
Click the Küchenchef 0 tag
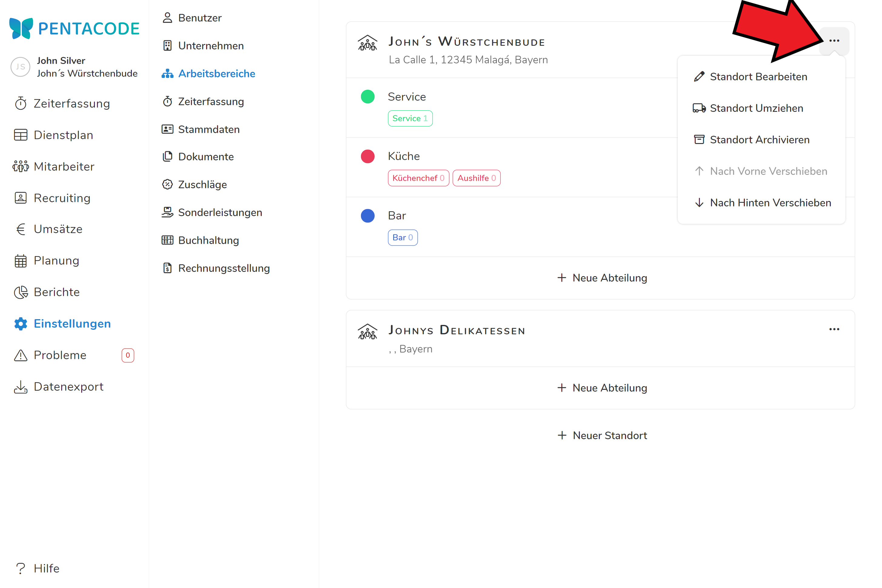(418, 178)
